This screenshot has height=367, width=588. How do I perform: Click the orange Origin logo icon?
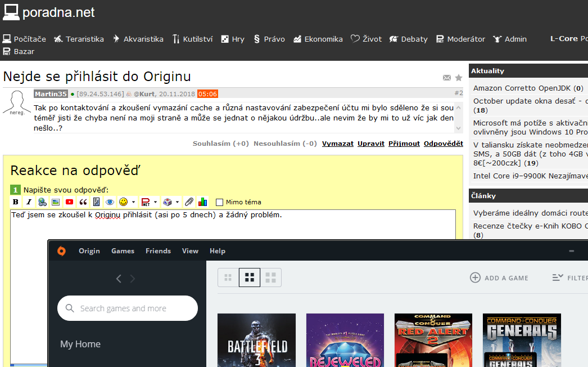(61, 251)
